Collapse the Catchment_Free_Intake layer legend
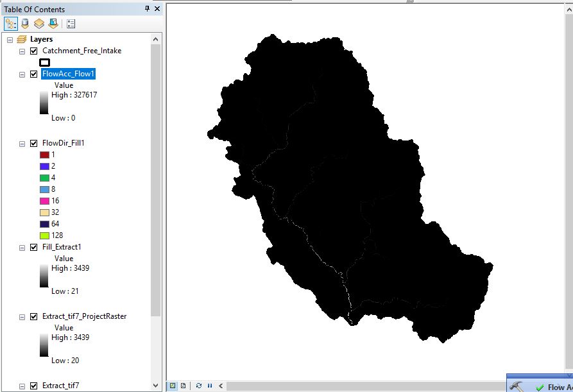The image size is (573, 392). (x=22, y=51)
